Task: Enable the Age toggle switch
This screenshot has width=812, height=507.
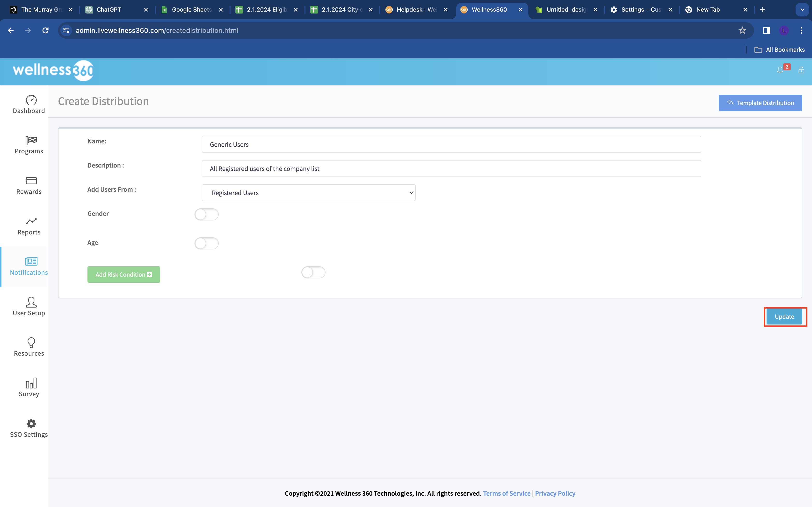Action: tap(206, 243)
